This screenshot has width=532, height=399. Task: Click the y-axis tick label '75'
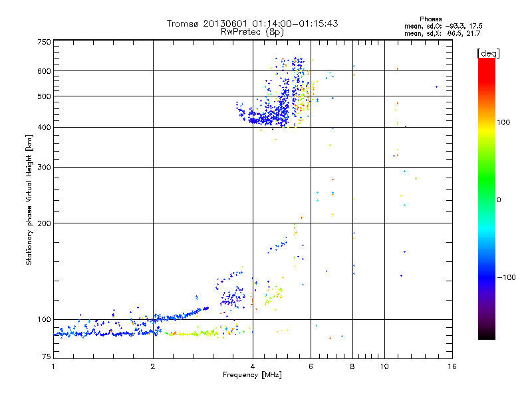[x=47, y=356]
